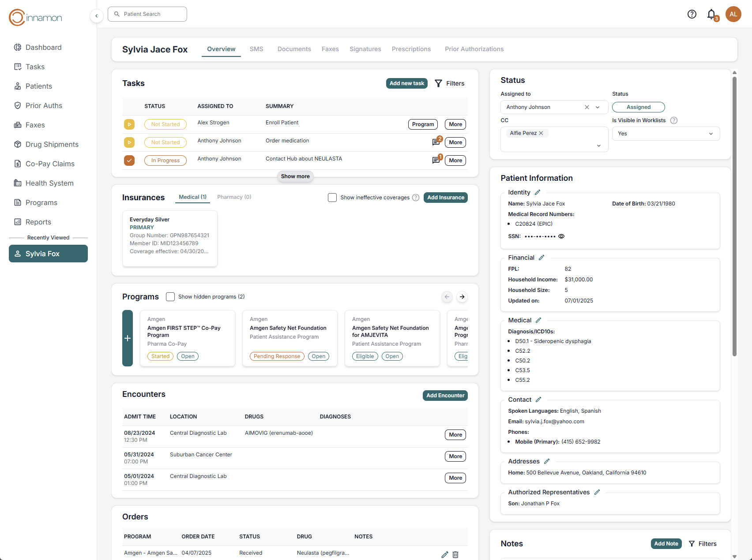
Task: Check Show hidden programs box
Action: click(170, 297)
